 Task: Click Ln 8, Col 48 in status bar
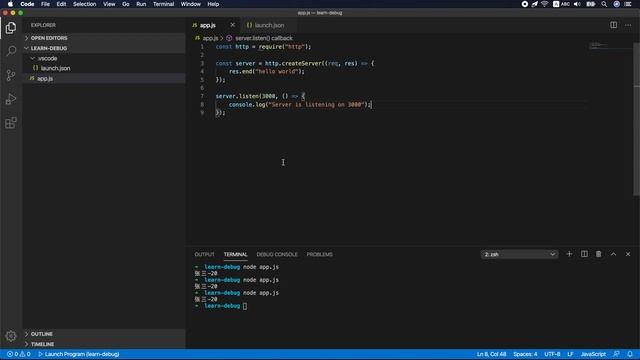491,354
